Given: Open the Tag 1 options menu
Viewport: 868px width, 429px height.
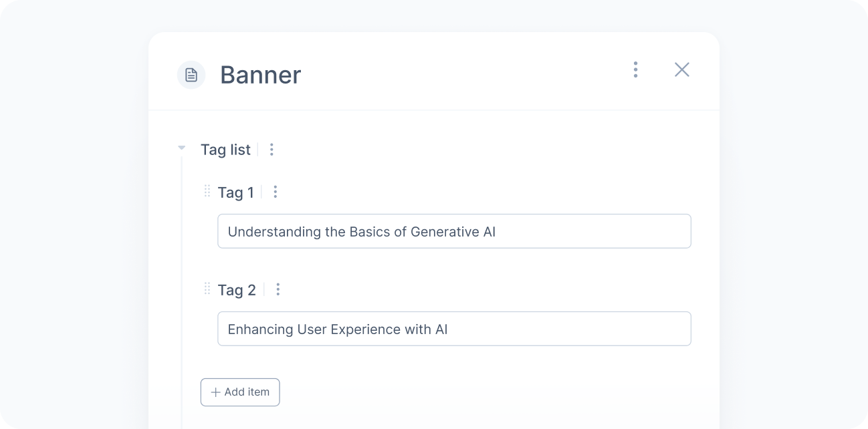Looking at the screenshot, I should click(275, 192).
